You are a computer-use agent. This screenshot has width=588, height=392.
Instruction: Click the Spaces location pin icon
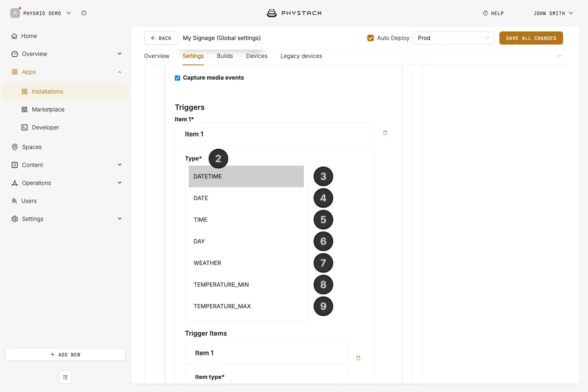pos(15,147)
